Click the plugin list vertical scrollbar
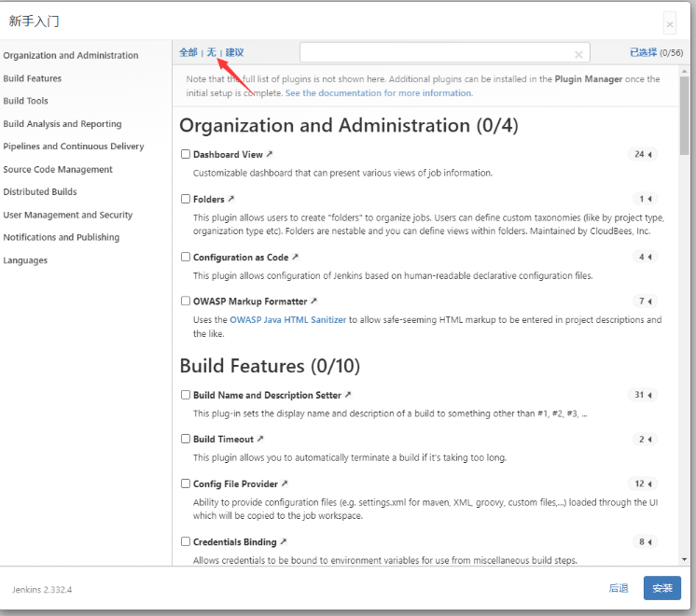The image size is (696, 616). tap(686, 121)
